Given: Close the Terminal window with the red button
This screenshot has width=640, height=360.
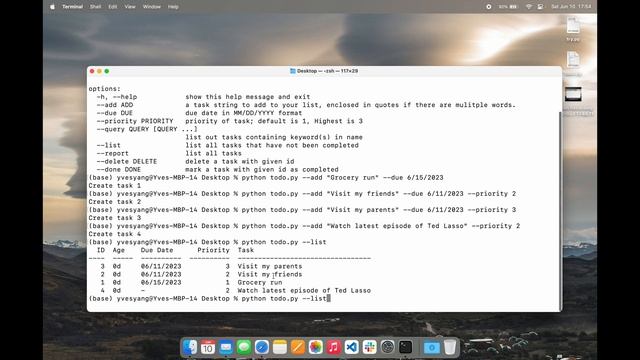Looking at the screenshot, I should point(92,71).
